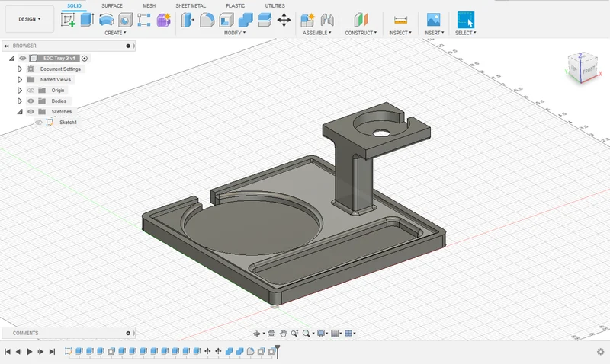
Task: Show the Origin folder
Action: (x=30, y=90)
